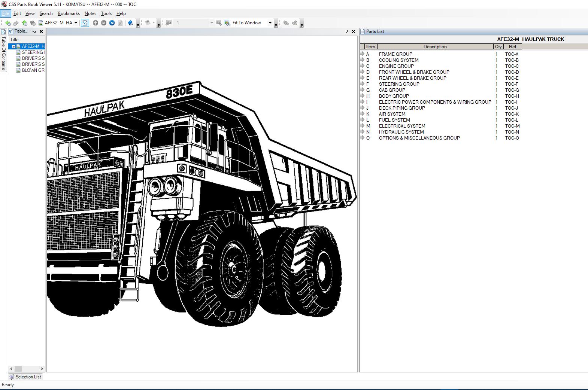Click the zoom-in image icon beside Fit To Window
The width and height of the screenshot is (588, 390).
click(227, 23)
